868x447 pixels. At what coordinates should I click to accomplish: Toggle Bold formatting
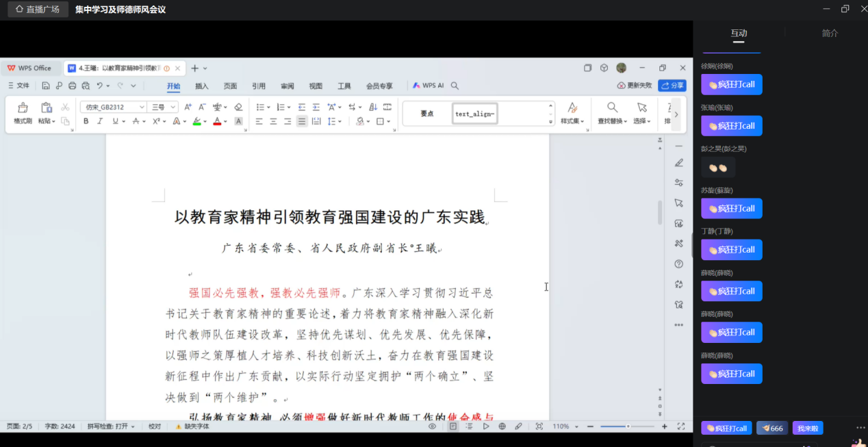coord(86,121)
